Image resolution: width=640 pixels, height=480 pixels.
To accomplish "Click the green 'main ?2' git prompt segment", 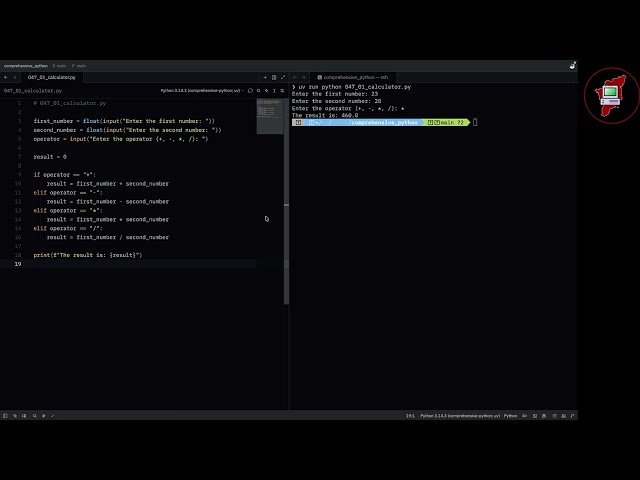I will pos(446,122).
